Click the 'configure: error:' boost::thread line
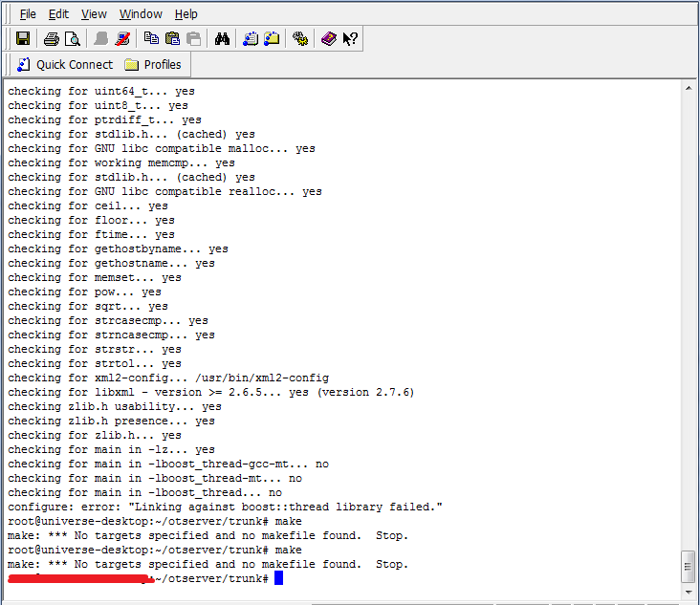 [225, 507]
